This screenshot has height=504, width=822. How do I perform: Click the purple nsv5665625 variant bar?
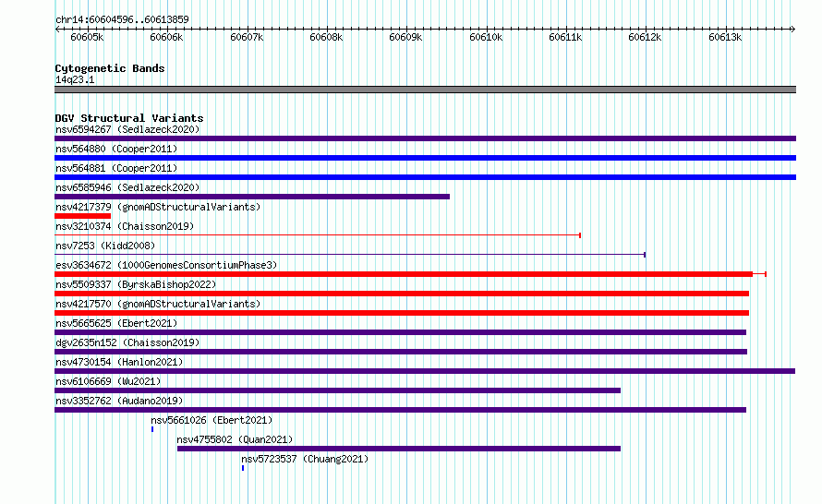(400, 332)
